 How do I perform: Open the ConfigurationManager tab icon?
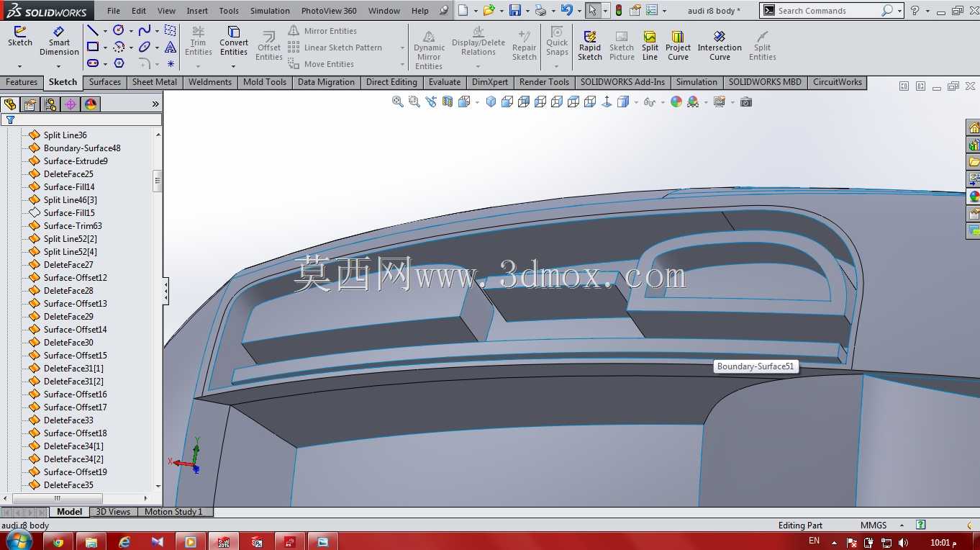(x=50, y=104)
